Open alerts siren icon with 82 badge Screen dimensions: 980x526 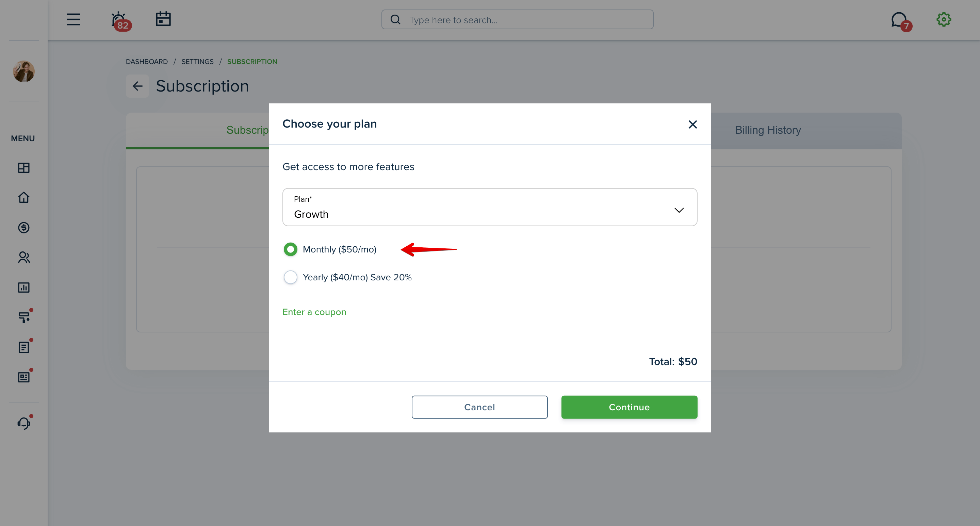click(120, 20)
